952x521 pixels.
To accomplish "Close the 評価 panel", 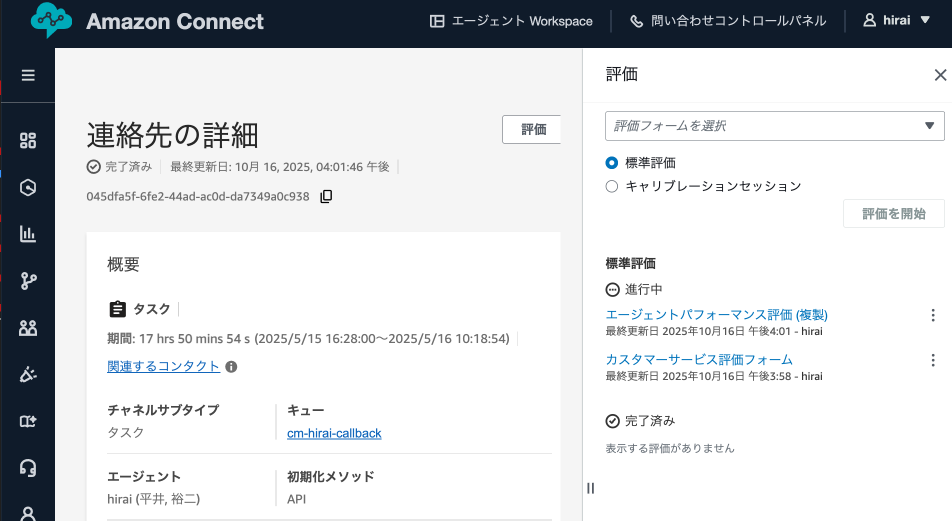I will tap(940, 75).
